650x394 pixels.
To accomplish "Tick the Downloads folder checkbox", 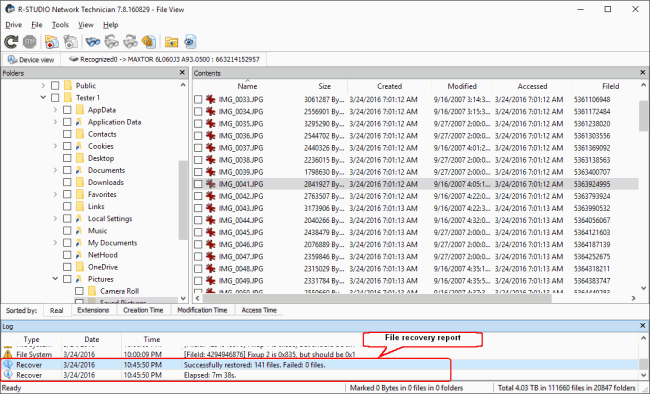I will tap(67, 182).
